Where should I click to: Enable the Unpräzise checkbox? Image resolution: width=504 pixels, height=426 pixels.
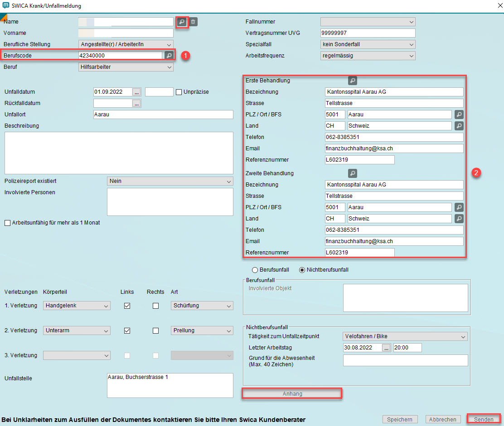(179, 92)
